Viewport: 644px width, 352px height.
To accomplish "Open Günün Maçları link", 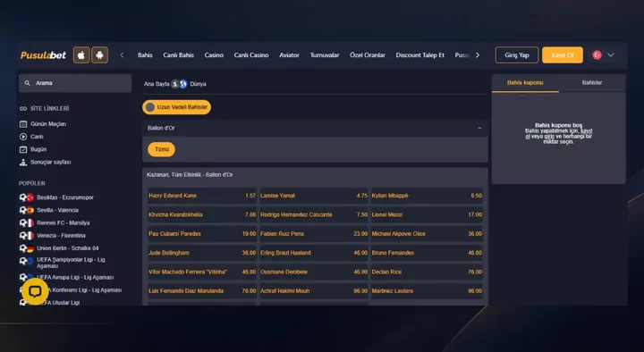I will click(x=48, y=124).
